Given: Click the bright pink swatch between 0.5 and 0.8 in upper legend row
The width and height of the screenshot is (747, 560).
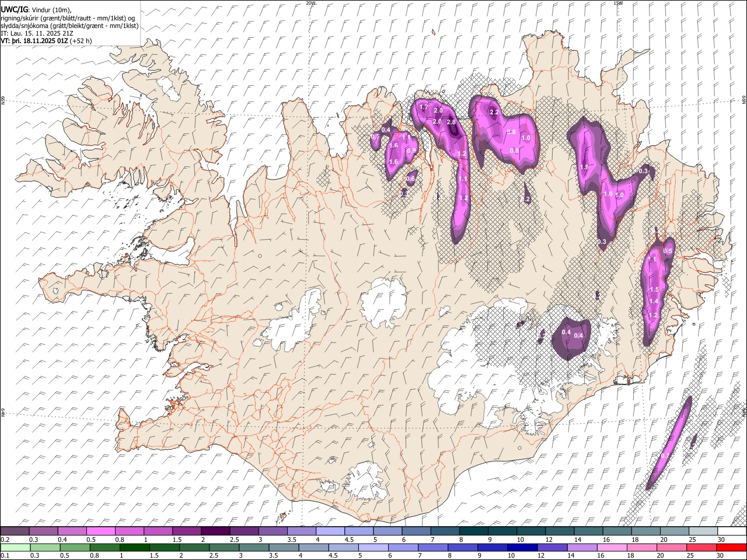Looking at the screenshot, I should (101, 531).
